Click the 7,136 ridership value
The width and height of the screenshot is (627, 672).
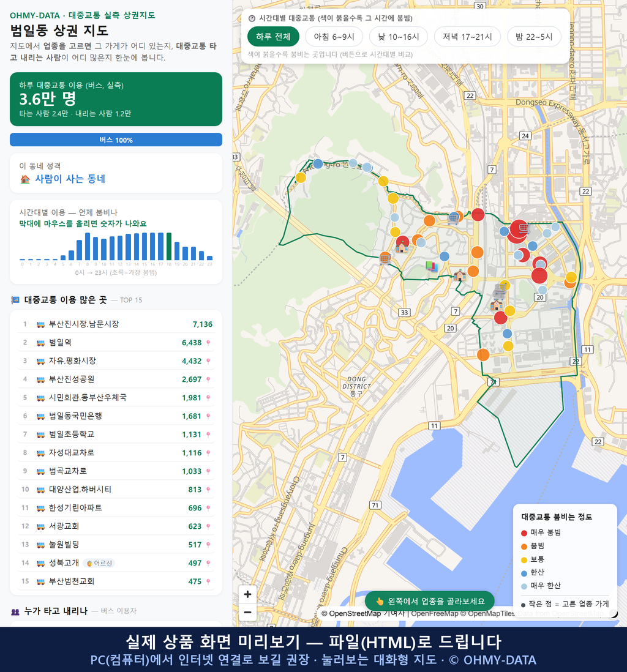203,324
